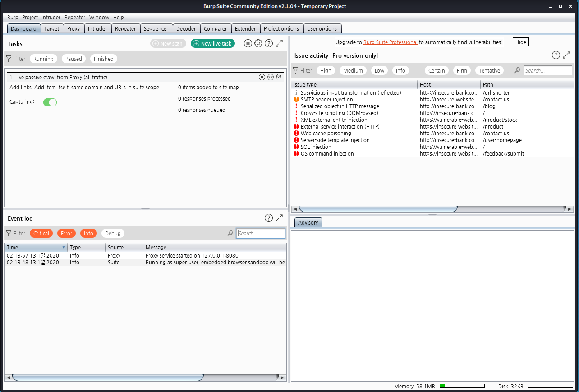Click magnifier icon beside Issue activity search
Screen dimensions: 579x392
[517, 70]
